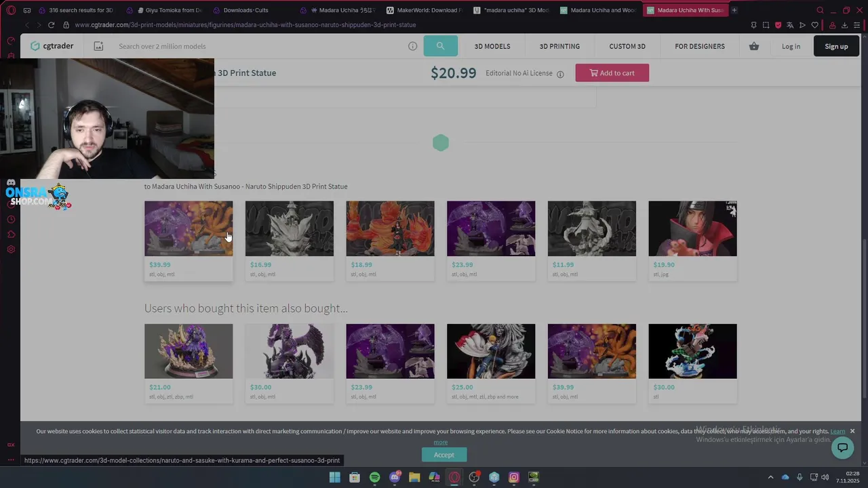Switch to the Madara Uchiha and Wood tab

(x=597, y=10)
